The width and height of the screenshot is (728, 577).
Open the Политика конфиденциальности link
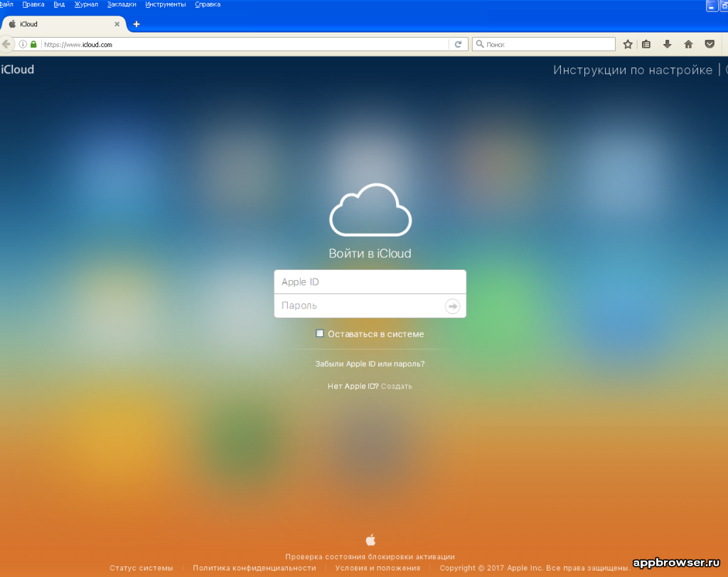254,568
